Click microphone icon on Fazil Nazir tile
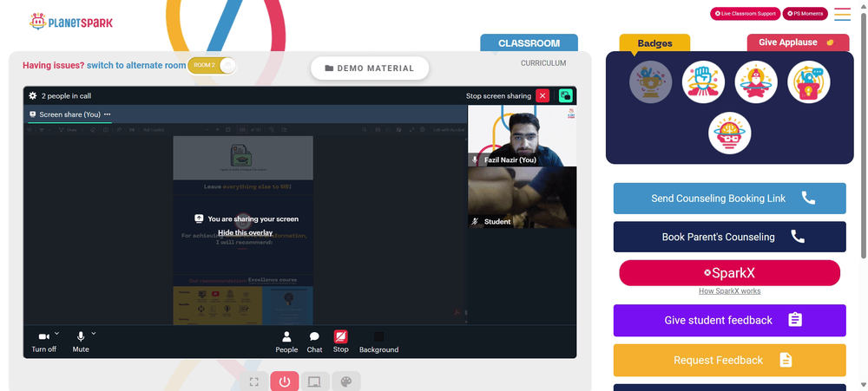Viewport: 868px width, 391px height. (x=475, y=160)
